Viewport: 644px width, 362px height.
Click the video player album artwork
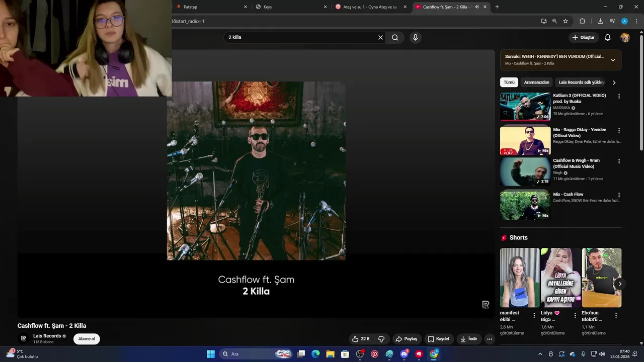(x=256, y=171)
